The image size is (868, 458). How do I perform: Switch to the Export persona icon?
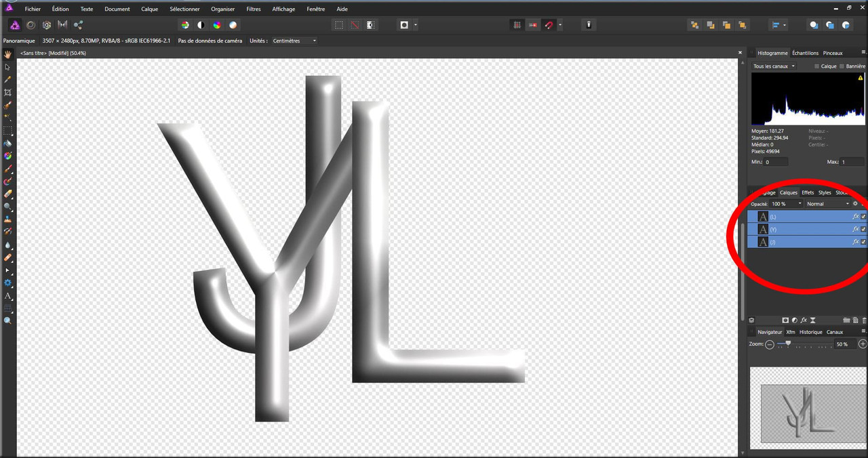click(78, 25)
